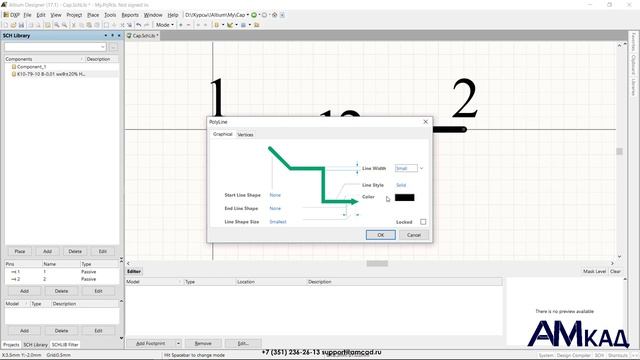Image resolution: width=640 pixels, height=360 pixels.
Task: Pin the SCH Library panel
Action: [x=112, y=36]
